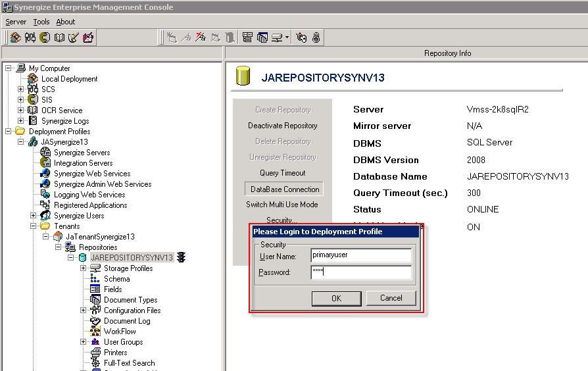The width and height of the screenshot is (588, 371).
Task: Click the SCS toolbar icon
Action: (x=30, y=37)
